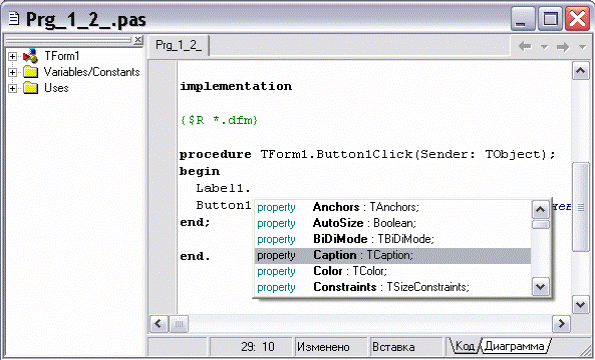Open the back history dropdown
Viewport: 595px width, 360px height.
coord(545,47)
